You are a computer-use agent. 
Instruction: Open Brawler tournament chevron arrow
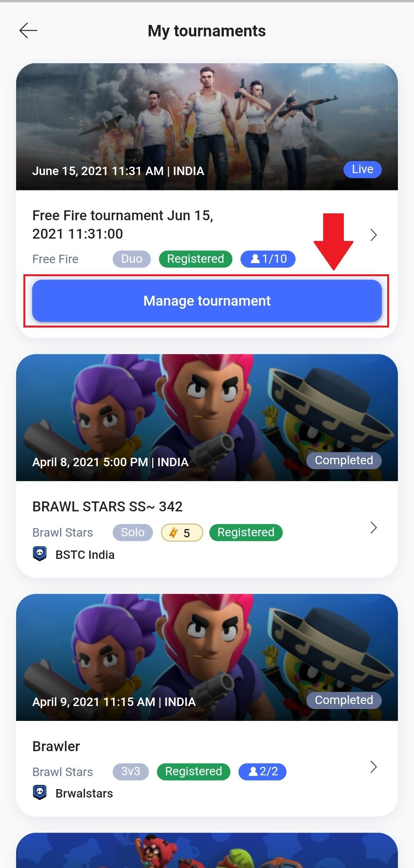click(374, 767)
